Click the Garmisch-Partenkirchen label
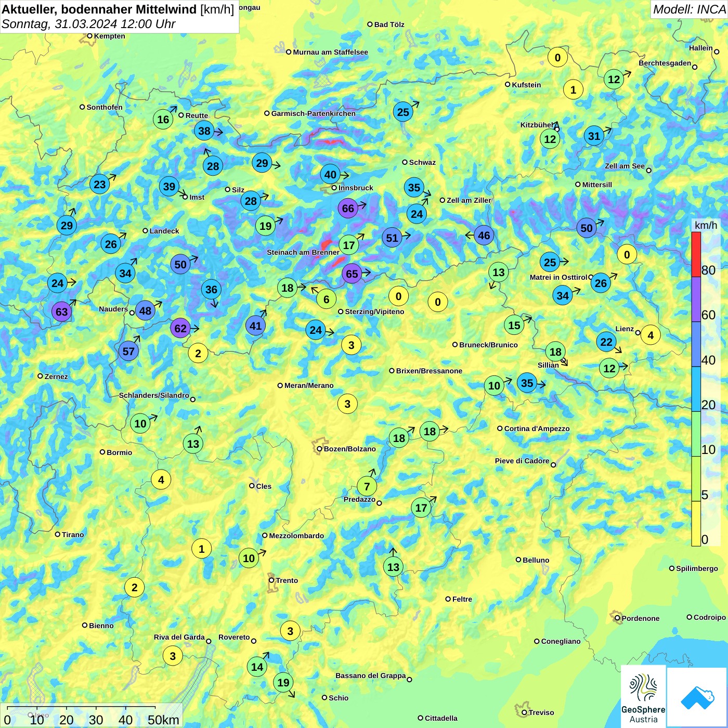This screenshot has width=728, height=728. [314, 113]
